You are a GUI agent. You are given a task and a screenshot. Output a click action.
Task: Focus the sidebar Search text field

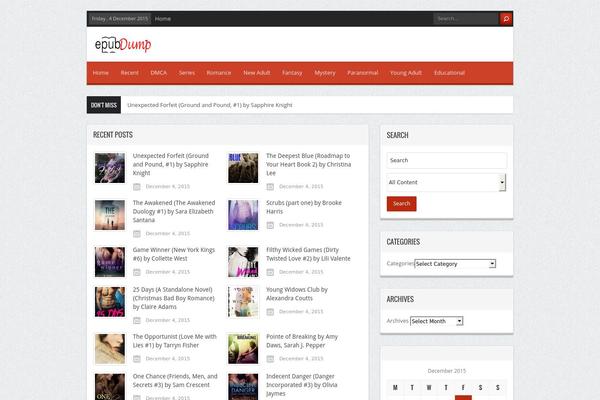tap(447, 160)
